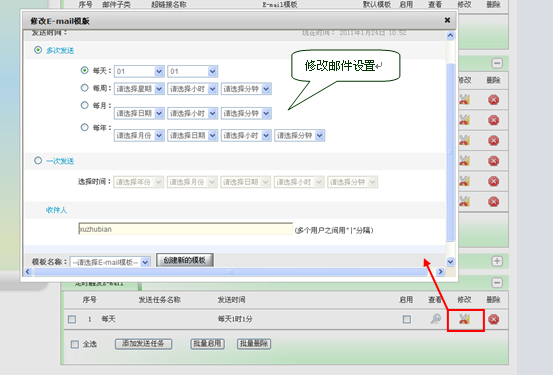Click the second red delete icon in the right list
Viewport: 553px width, 375px height.
[x=493, y=120]
